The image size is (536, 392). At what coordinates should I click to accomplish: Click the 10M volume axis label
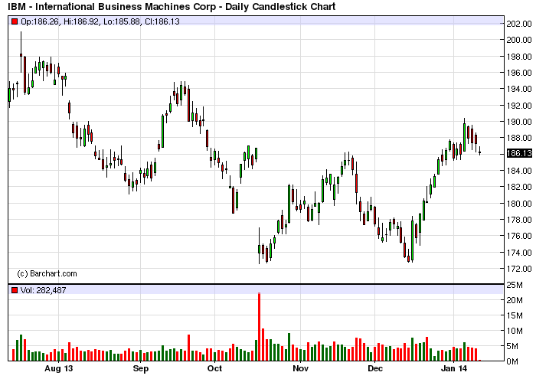514,331
